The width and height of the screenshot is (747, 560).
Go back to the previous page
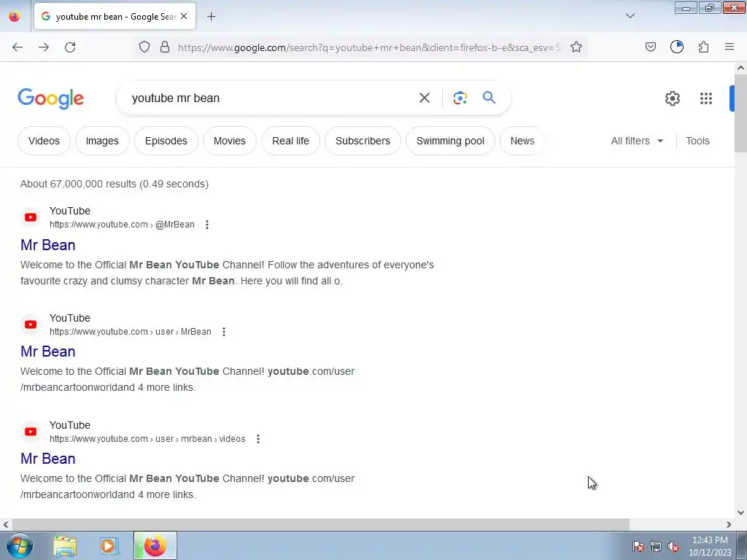(18, 47)
